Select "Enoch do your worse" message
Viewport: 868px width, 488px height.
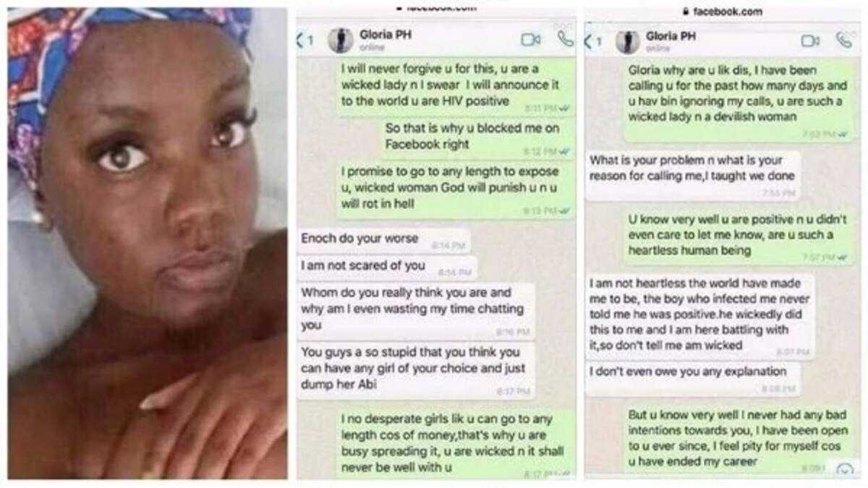[383, 240]
